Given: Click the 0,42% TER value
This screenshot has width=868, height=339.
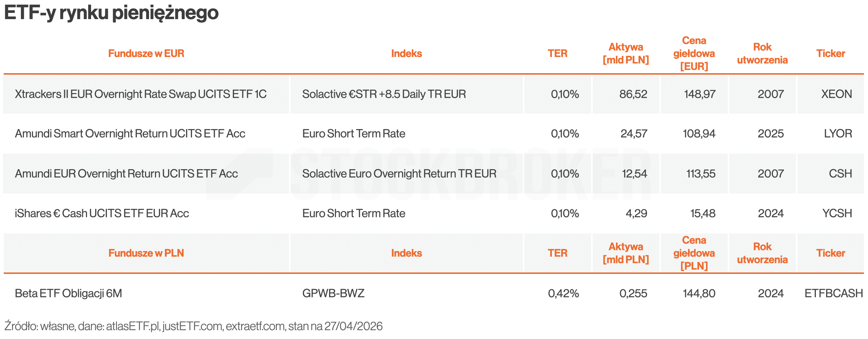Looking at the screenshot, I should click(563, 293).
